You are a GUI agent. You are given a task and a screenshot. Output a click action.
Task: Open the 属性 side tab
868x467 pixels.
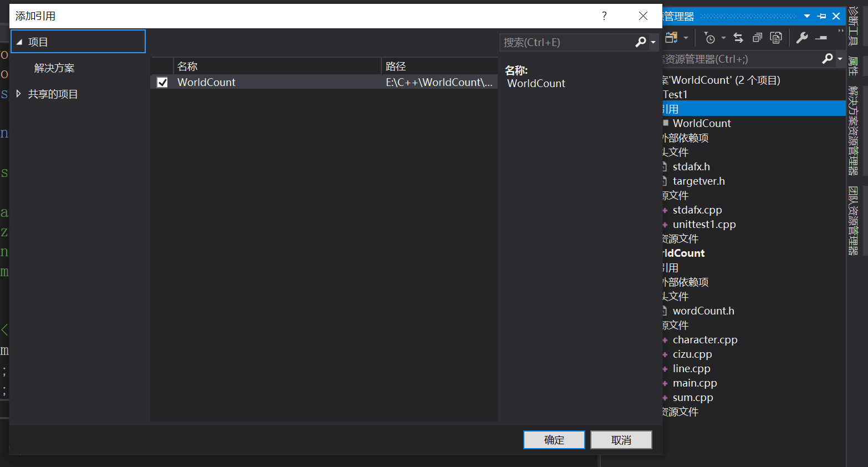coord(854,66)
